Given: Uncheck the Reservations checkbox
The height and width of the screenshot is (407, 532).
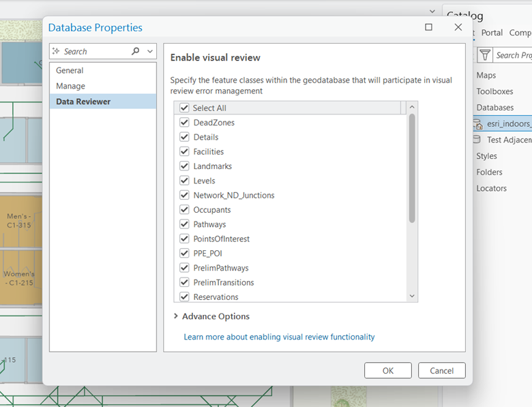Looking at the screenshot, I should tap(184, 297).
